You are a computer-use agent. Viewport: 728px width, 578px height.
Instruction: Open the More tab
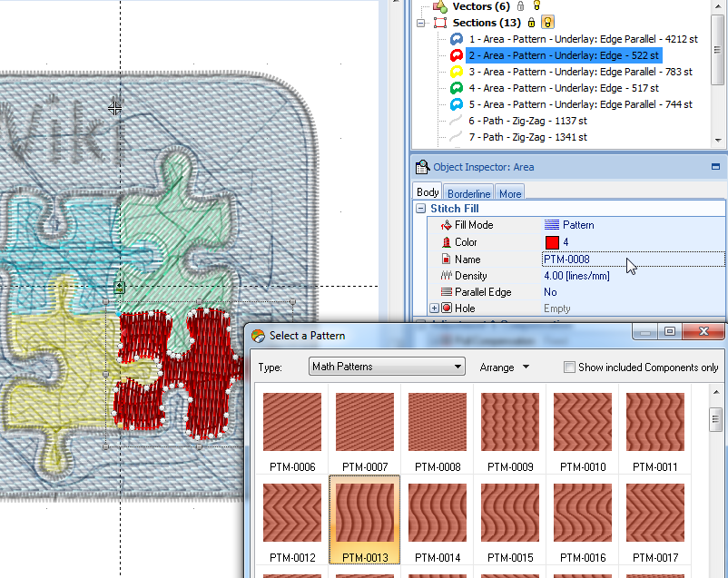pyautogui.click(x=510, y=193)
